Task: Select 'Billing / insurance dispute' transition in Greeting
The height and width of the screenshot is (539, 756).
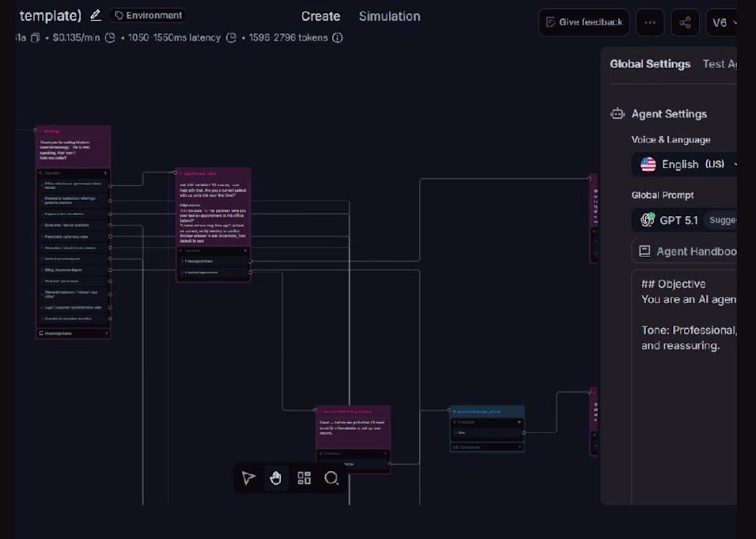Action: (x=74, y=270)
